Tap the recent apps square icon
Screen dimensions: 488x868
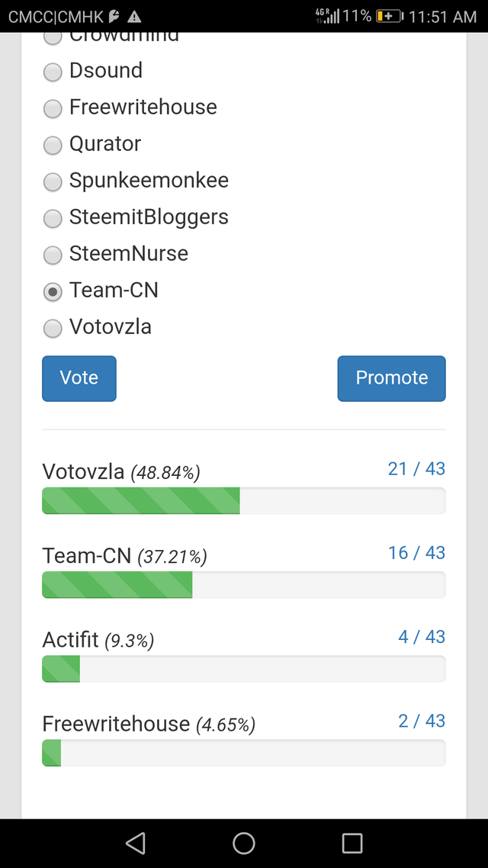tap(352, 843)
